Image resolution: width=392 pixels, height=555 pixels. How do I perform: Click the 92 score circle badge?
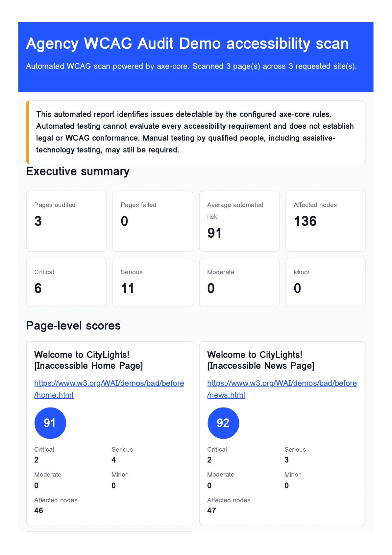(223, 423)
